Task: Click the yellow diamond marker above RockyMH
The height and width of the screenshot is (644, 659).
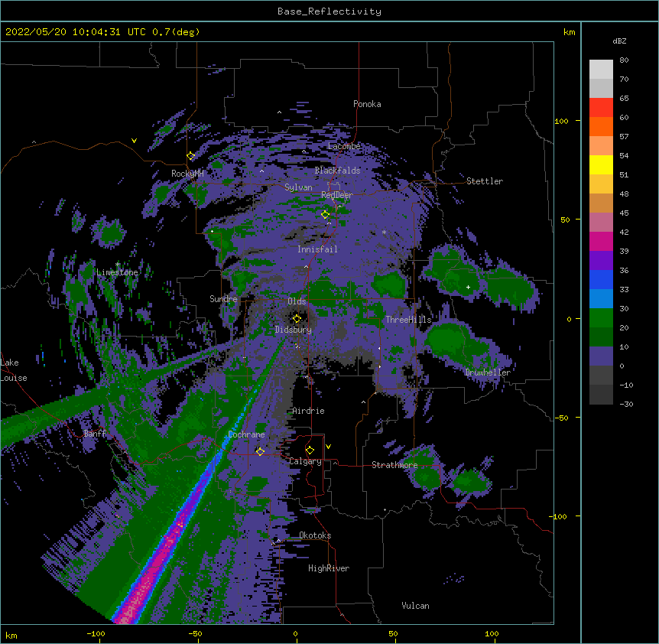Action: point(191,156)
